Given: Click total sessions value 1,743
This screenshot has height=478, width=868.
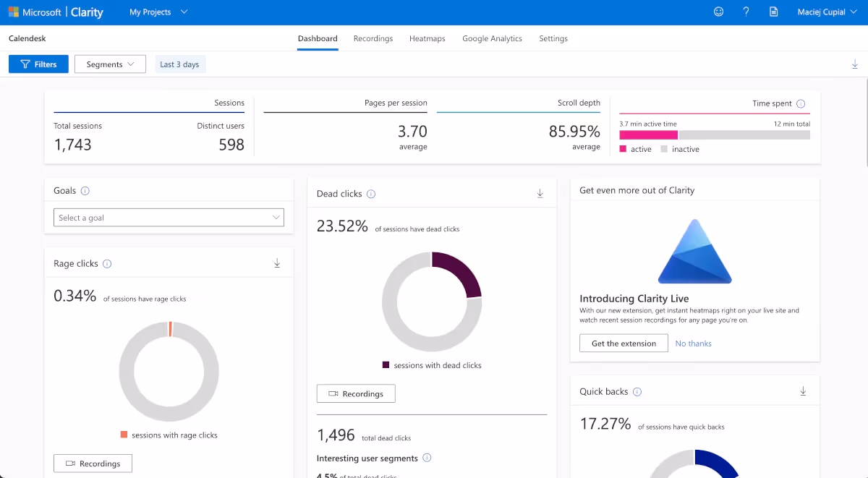Looking at the screenshot, I should pos(72,145).
